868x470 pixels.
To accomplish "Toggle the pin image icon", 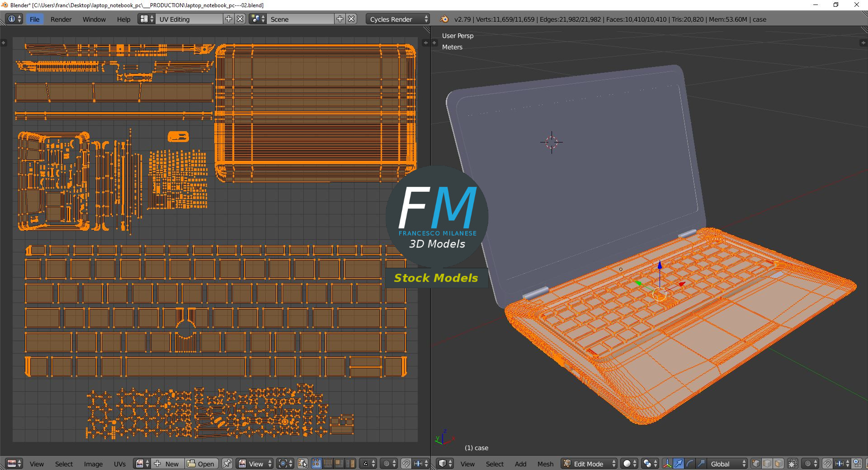I will point(227,464).
